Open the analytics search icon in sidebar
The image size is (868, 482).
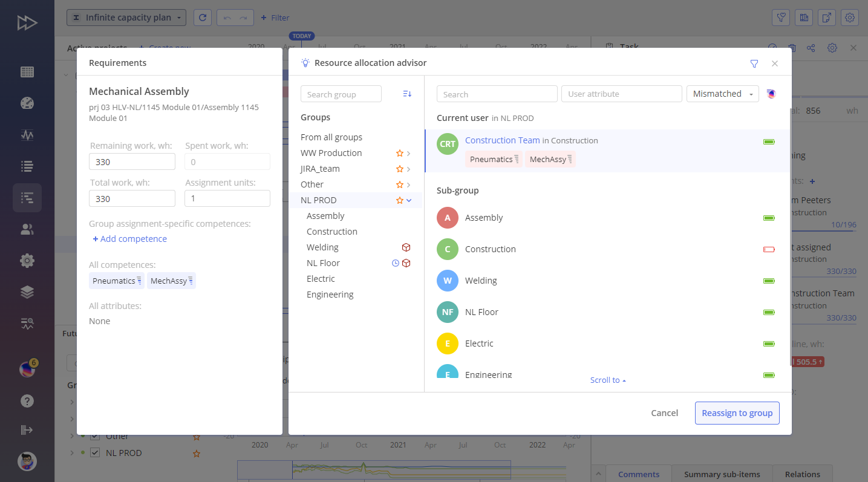[x=27, y=324]
